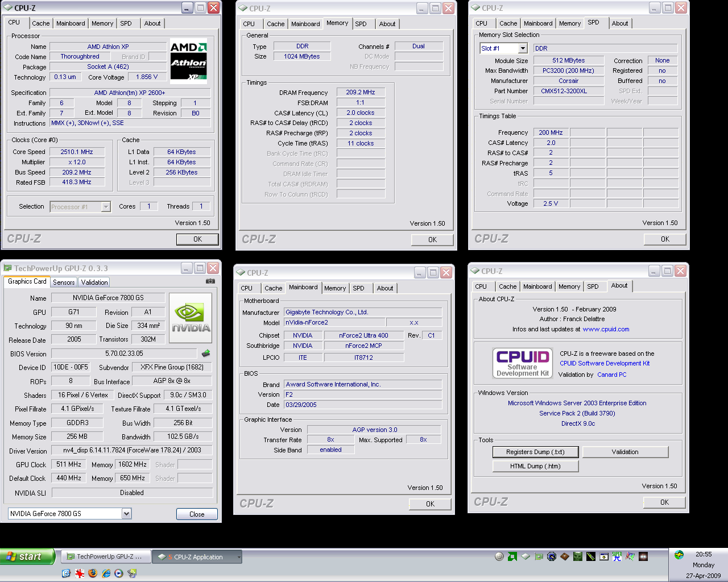Open the Cache tab in the CPU-tab window
This screenshot has height=582, width=728.
pyautogui.click(x=40, y=23)
